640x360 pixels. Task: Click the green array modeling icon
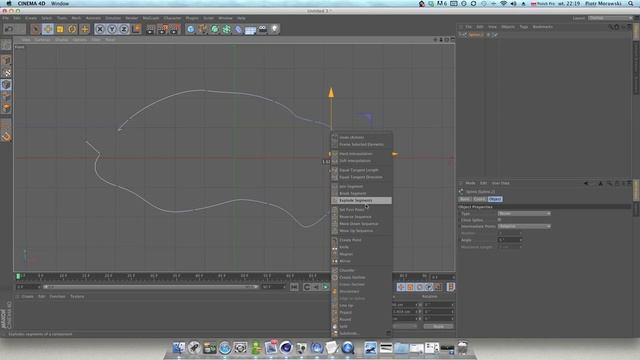(x=227, y=29)
